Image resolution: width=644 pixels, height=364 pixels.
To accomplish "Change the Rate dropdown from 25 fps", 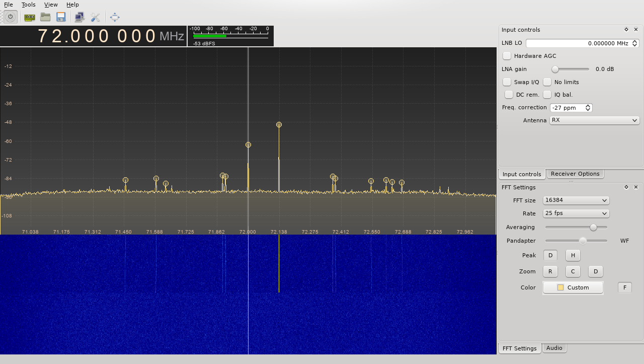I will point(576,213).
